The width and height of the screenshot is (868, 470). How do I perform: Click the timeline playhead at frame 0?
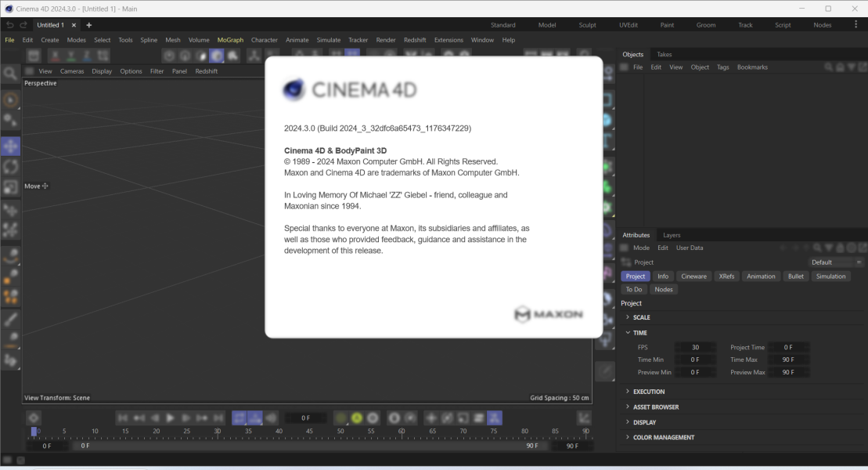coord(34,431)
